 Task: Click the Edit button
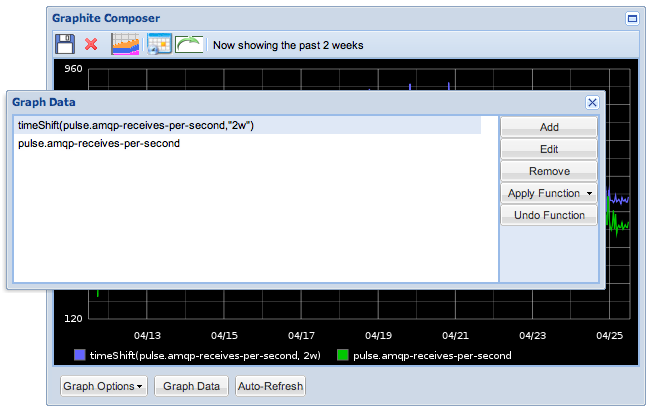click(549, 149)
